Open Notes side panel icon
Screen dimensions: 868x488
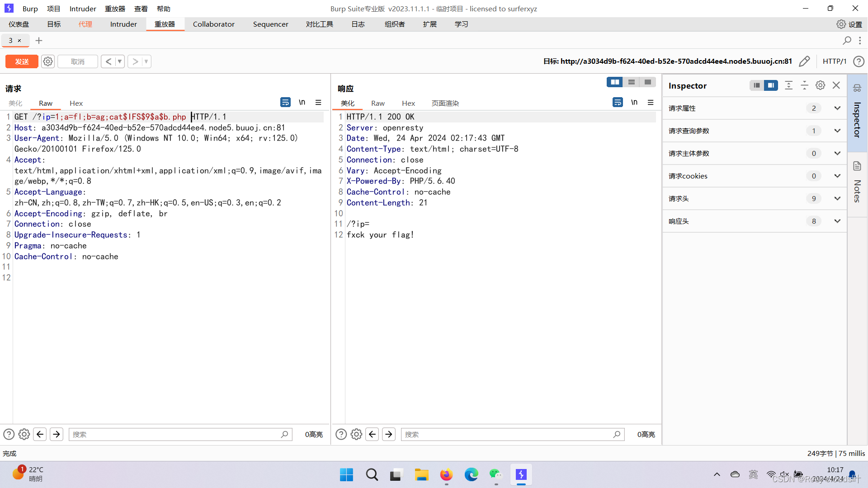point(857,166)
